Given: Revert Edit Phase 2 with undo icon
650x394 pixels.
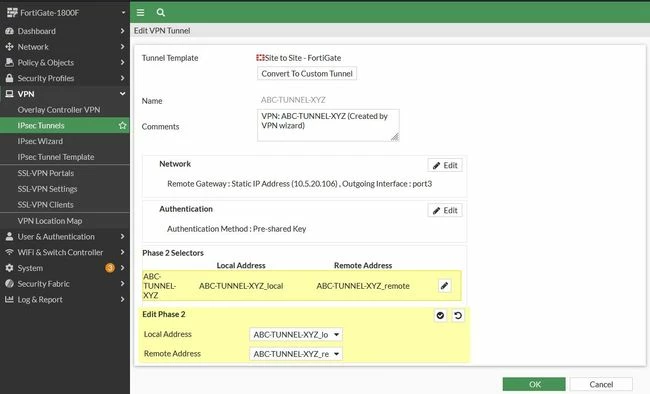Looking at the screenshot, I should point(458,316).
